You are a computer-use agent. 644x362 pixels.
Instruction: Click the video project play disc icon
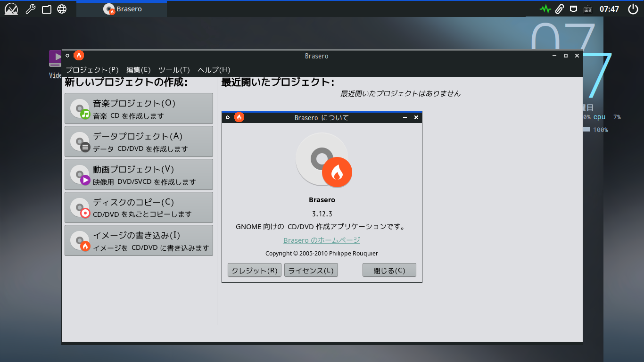coord(80,175)
